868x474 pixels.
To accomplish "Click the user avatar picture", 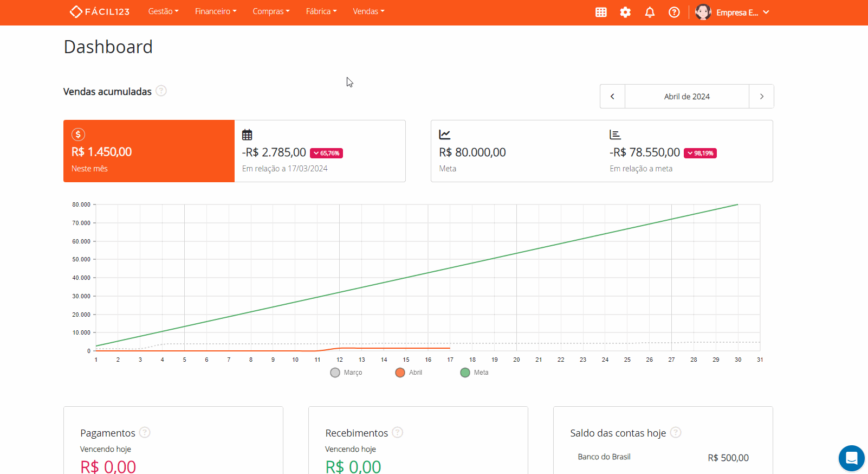I will [x=703, y=12].
